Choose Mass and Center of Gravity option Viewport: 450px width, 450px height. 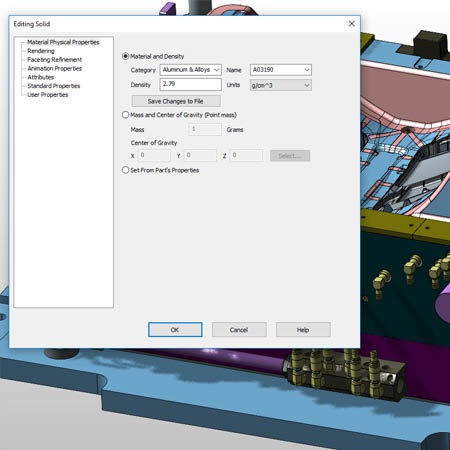point(125,115)
